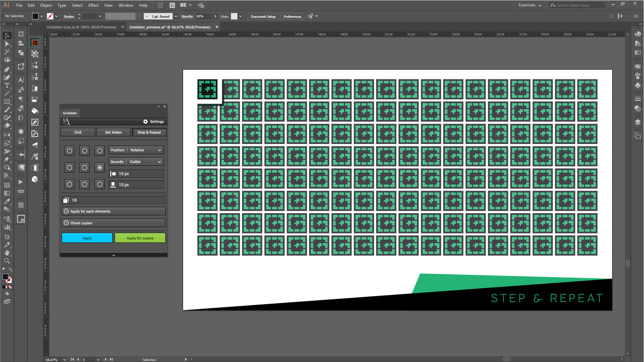Select the Reflect tool
The height and width of the screenshot is (362, 644).
click(x=7, y=135)
